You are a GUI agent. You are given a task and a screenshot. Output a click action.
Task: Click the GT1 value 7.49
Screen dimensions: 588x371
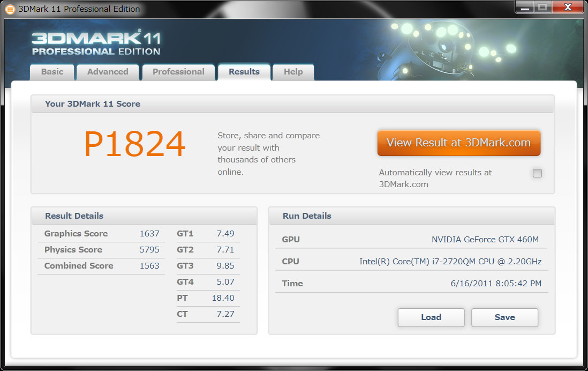tap(225, 234)
